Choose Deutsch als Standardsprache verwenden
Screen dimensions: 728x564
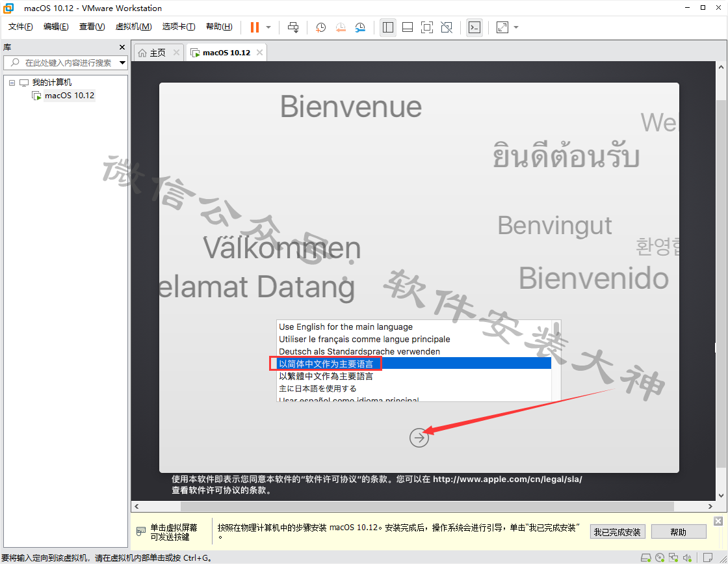[x=413, y=351]
